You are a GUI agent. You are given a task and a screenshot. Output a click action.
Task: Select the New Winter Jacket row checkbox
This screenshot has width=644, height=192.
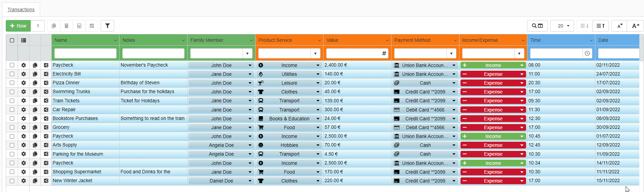point(12,181)
